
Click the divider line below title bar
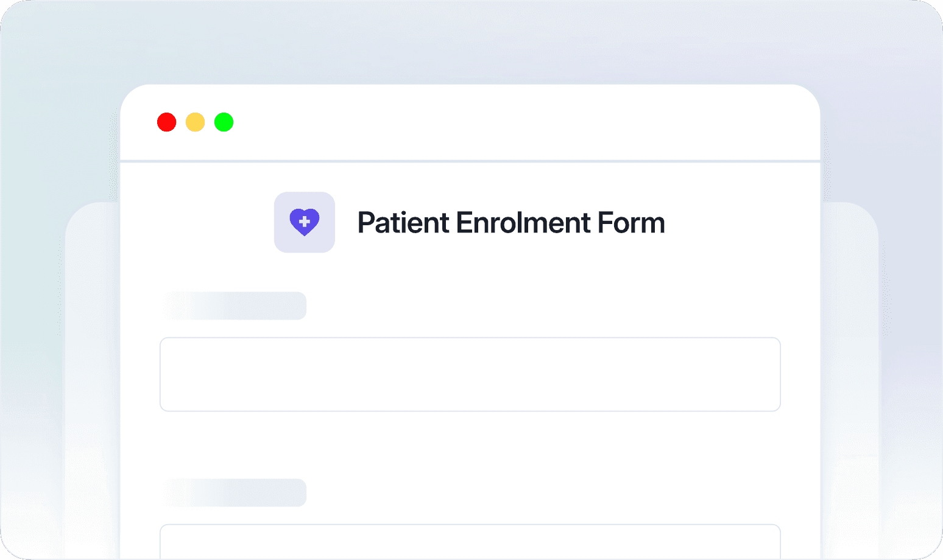pos(470,161)
